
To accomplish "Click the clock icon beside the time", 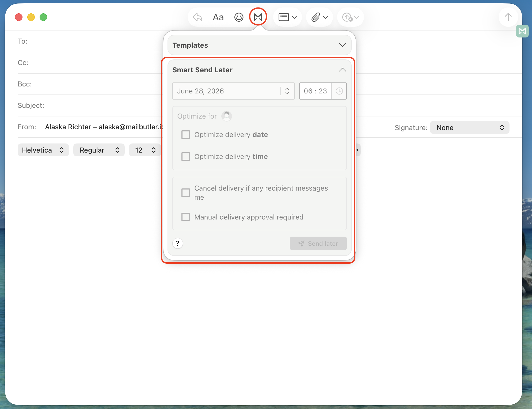I will (x=339, y=91).
